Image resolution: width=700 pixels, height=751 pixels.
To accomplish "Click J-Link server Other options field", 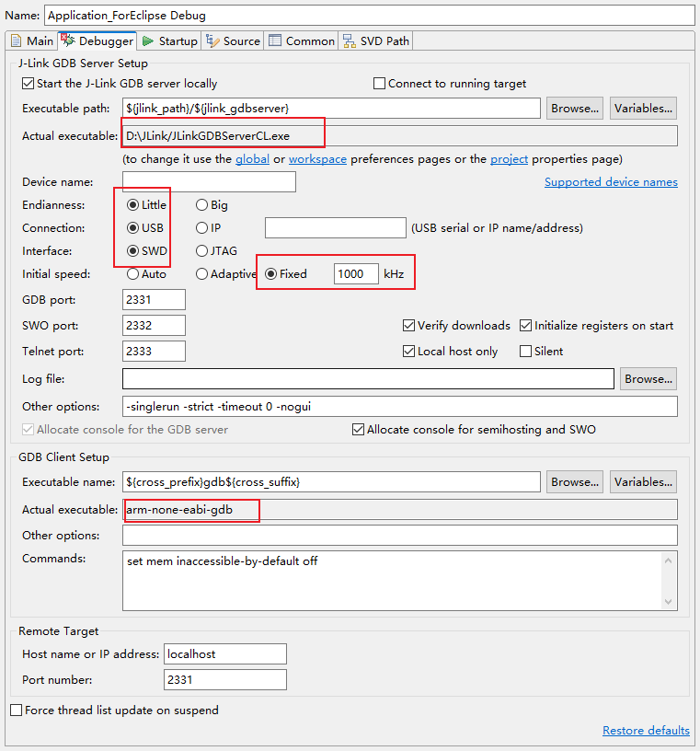I will coord(400,407).
